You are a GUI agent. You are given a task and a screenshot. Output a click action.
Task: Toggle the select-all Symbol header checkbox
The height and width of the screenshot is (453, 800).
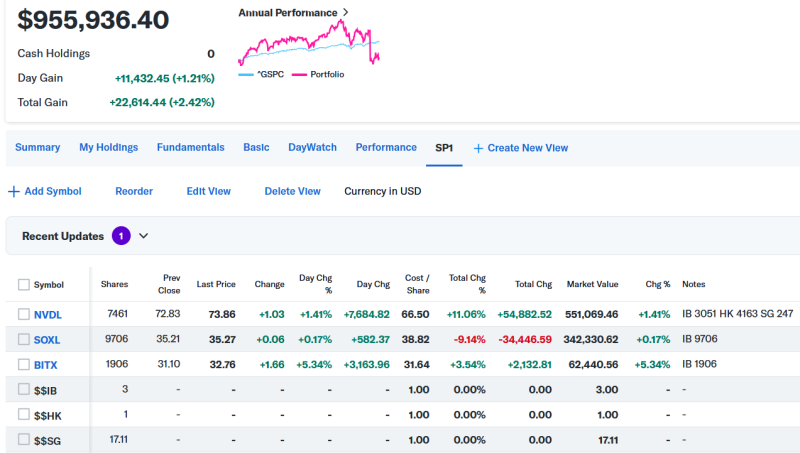[24, 285]
